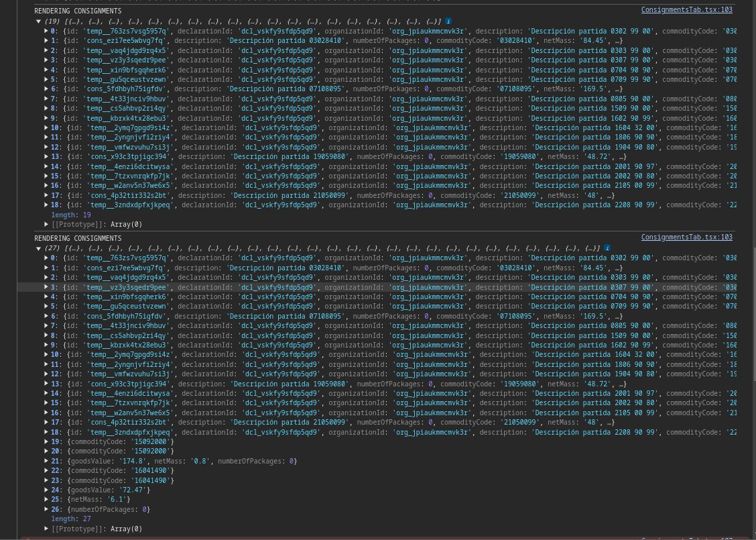Collapse the (19) array disclosure triangle
This screenshot has width=756, height=540.
[x=39, y=21]
